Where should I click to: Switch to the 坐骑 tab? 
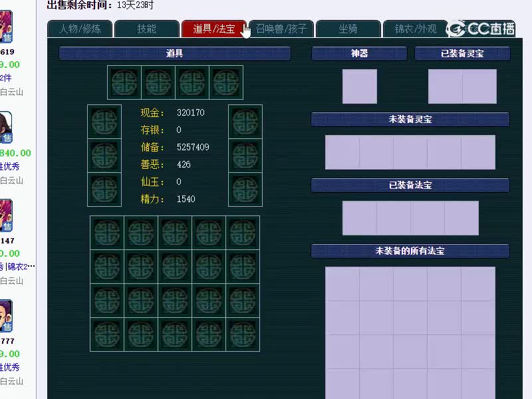point(348,29)
